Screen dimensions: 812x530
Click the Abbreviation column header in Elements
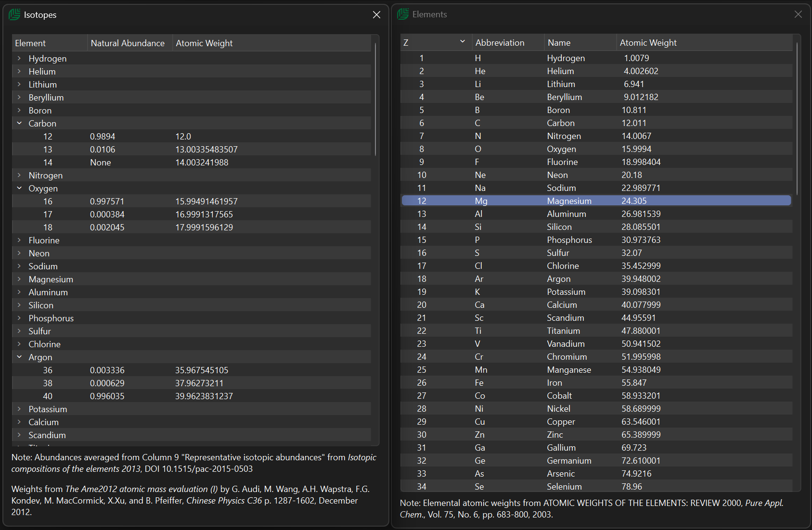coord(508,42)
